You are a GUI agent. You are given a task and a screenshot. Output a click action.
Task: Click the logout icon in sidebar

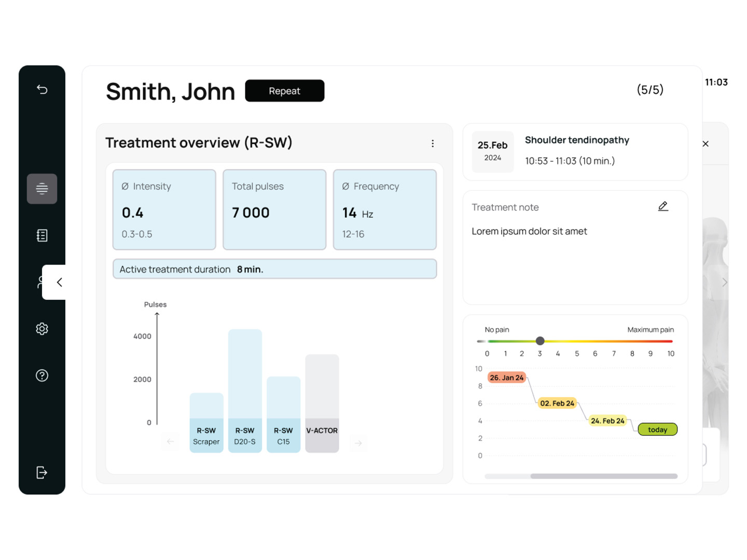click(x=42, y=472)
